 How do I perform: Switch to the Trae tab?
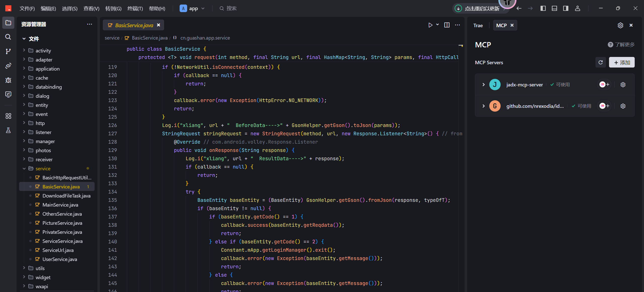click(478, 25)
